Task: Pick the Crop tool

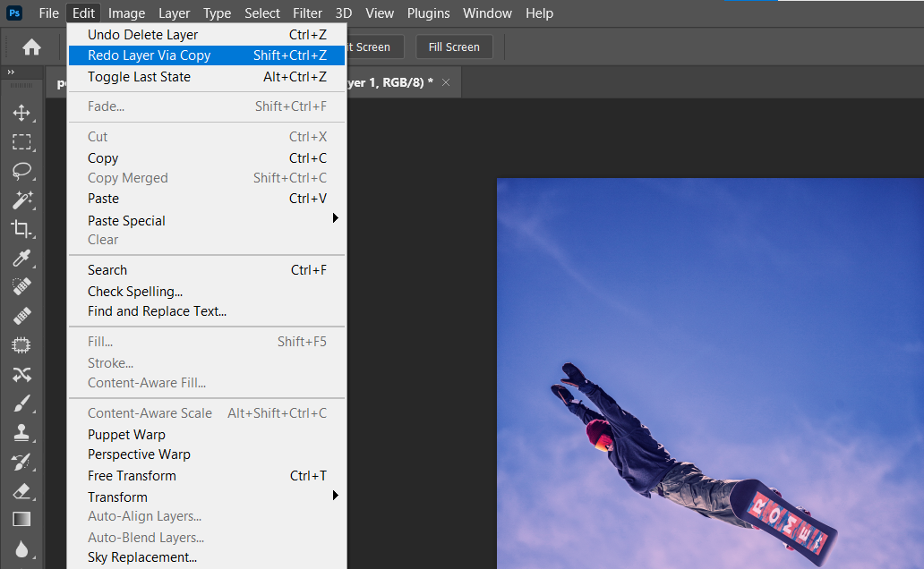Action: [22, 229]
